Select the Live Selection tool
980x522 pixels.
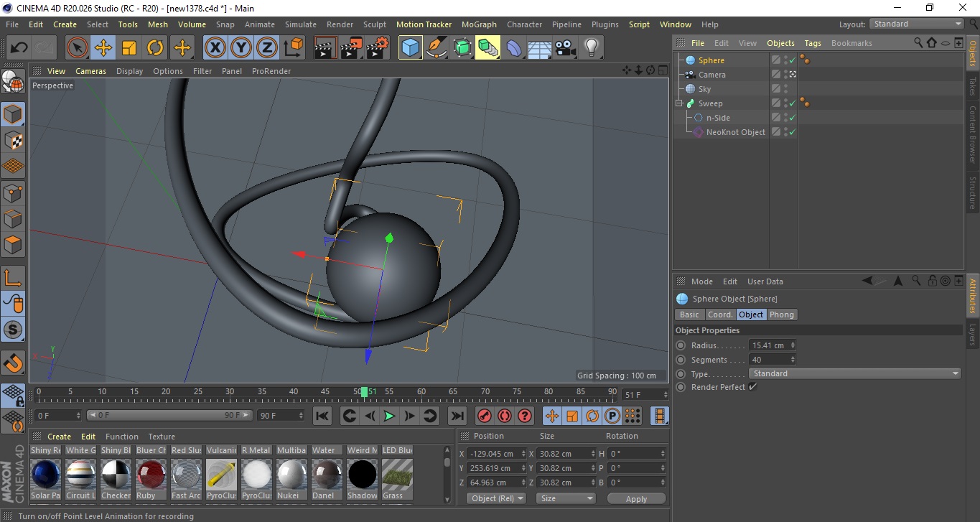(x=78, y=48)
